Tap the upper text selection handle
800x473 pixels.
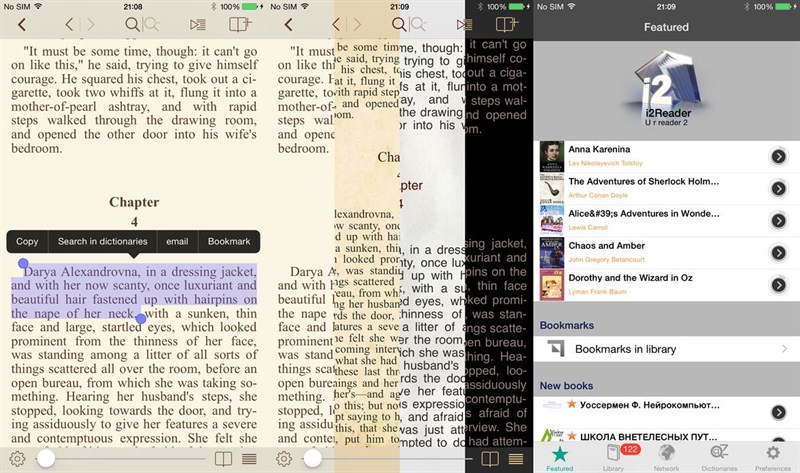(x=23, y=263)
